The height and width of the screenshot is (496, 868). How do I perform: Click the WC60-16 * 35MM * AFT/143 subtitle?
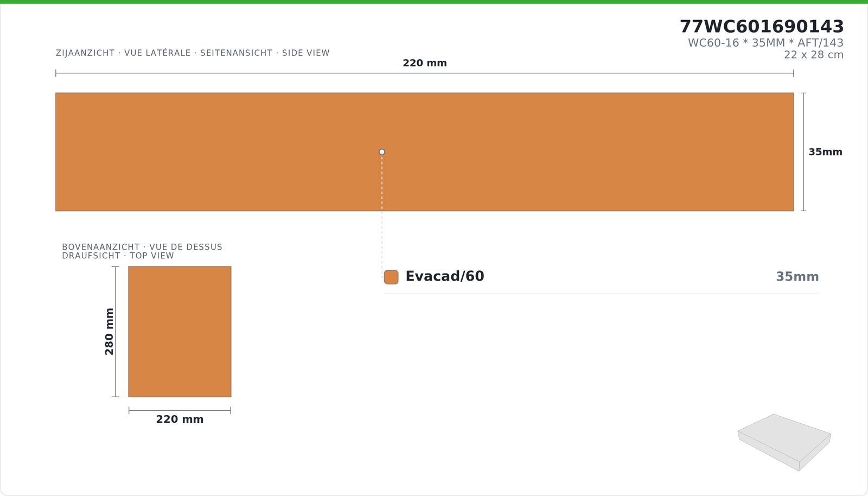[765, 42]
